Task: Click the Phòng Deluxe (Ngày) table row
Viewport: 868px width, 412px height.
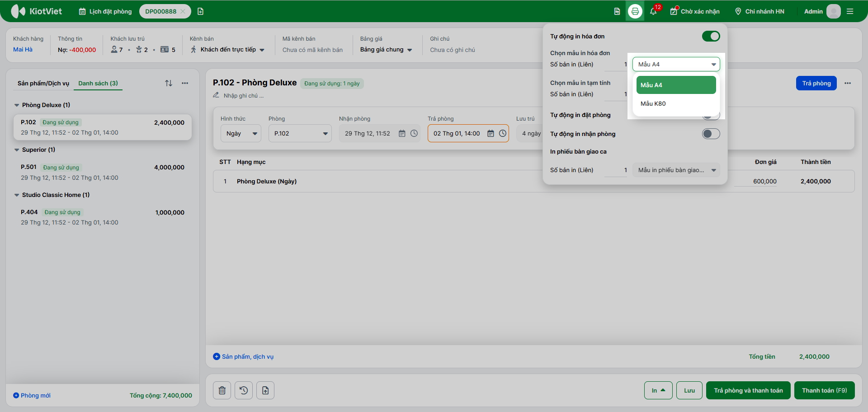Action: click(x=534, y=181)
